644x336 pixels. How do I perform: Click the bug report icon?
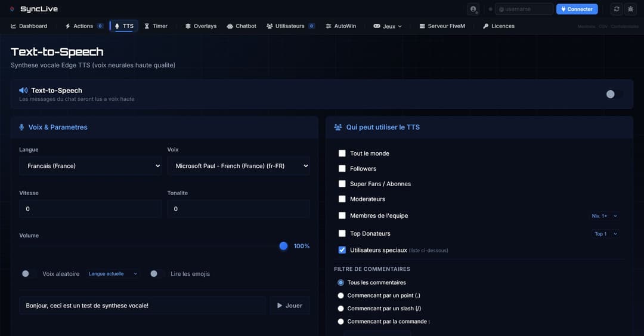point(631,9)
